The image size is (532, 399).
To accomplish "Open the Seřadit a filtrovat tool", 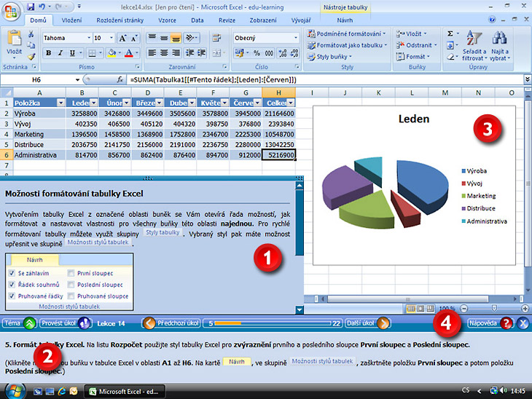I will click(474, 45).
